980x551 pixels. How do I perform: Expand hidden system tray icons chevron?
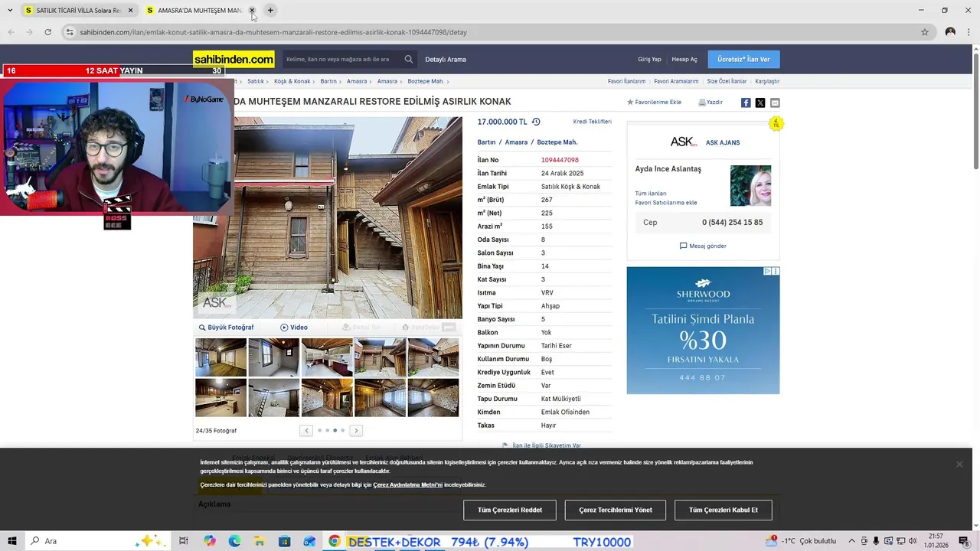(x=852, y=541)
